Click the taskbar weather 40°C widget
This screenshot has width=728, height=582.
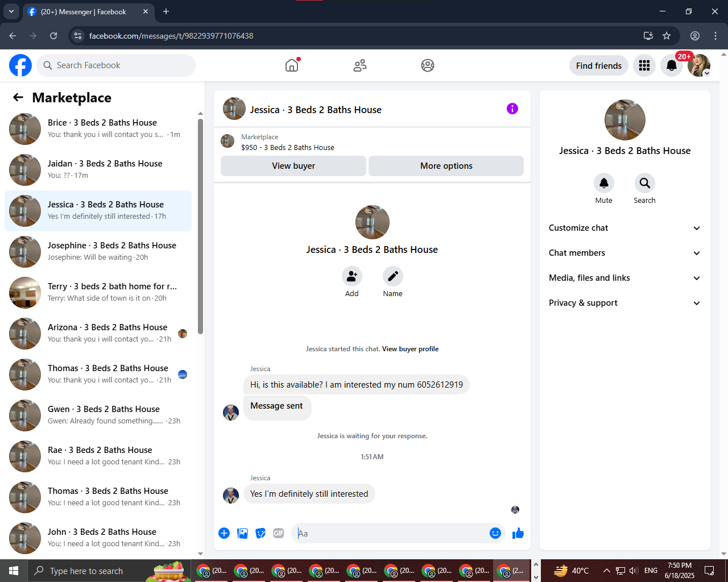(x=571, y=571)
